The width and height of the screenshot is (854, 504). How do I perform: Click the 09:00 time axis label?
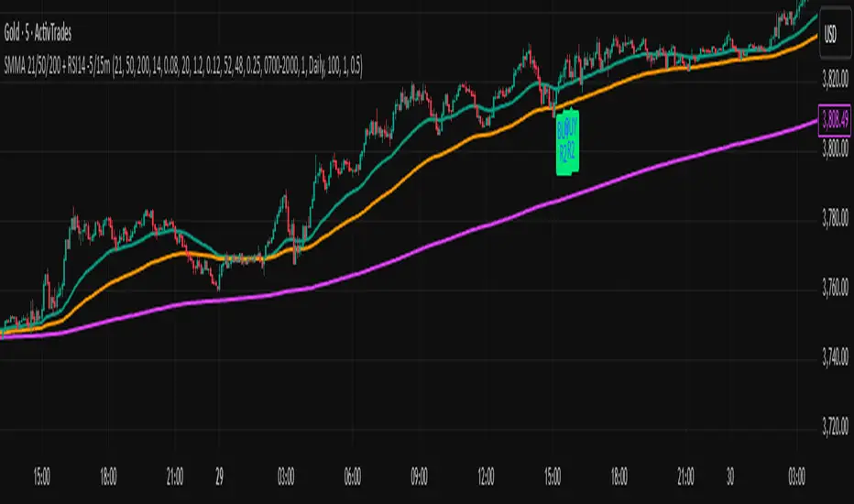tap(419, 477)
